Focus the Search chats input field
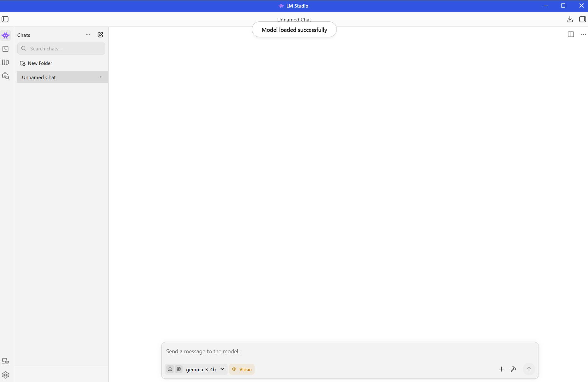This screenshot has height=382, width=588. [x=65, y=49]
